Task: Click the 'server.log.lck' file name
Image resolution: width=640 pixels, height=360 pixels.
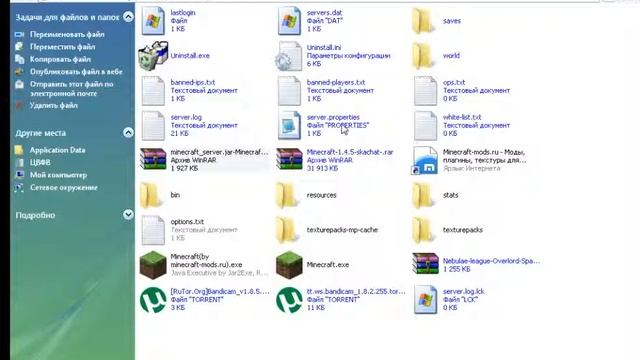Action: click(464, 291)
